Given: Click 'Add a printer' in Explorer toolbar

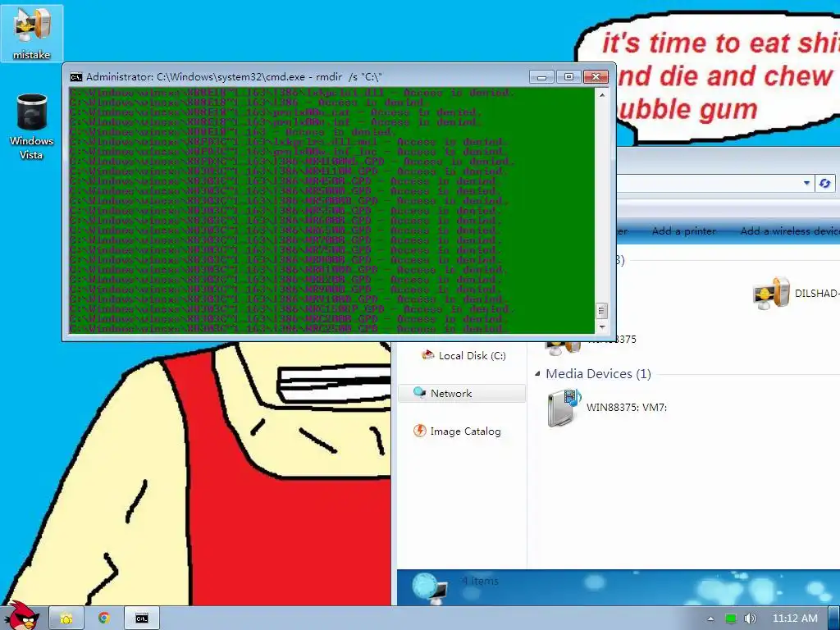Looking at the screenshot, I should pyautogui.click(x=684, y=231).
